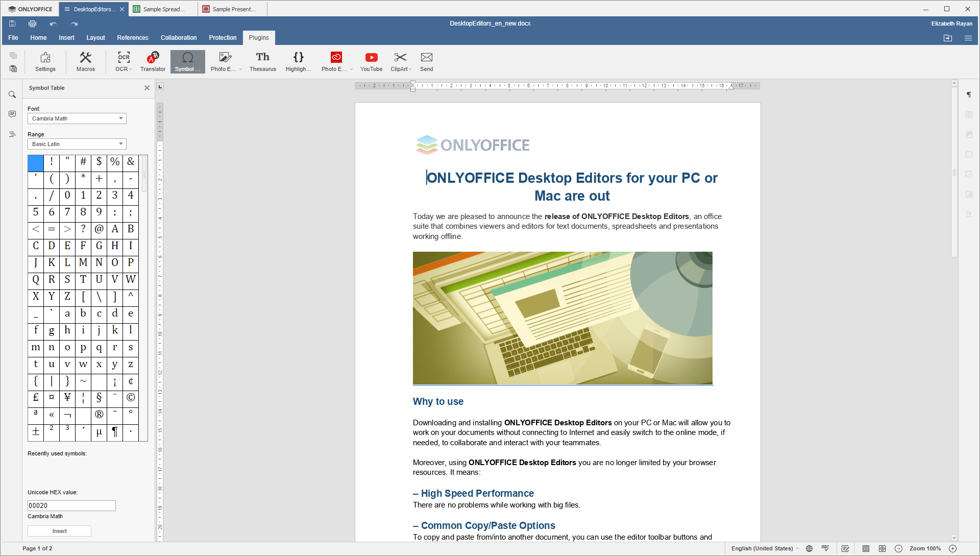This screenshot has height=556, width=980.
Task: Set document language via the globe icon
Action: coord(809,548)
